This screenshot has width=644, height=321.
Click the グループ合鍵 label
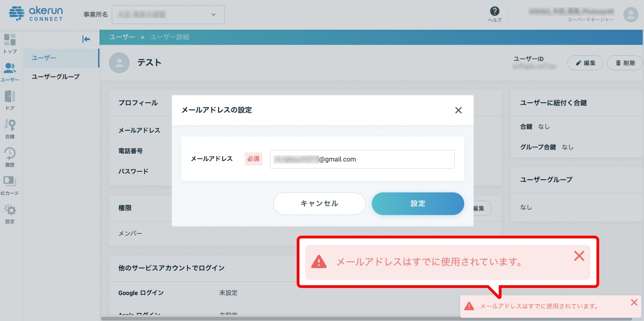(538, 147)
